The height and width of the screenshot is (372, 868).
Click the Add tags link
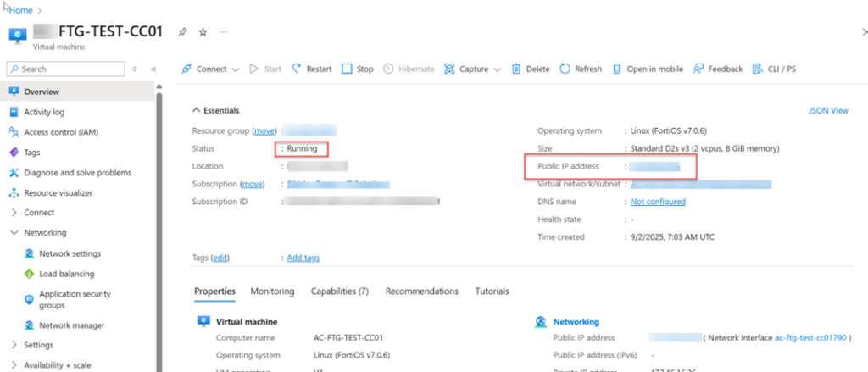point(303,258)
